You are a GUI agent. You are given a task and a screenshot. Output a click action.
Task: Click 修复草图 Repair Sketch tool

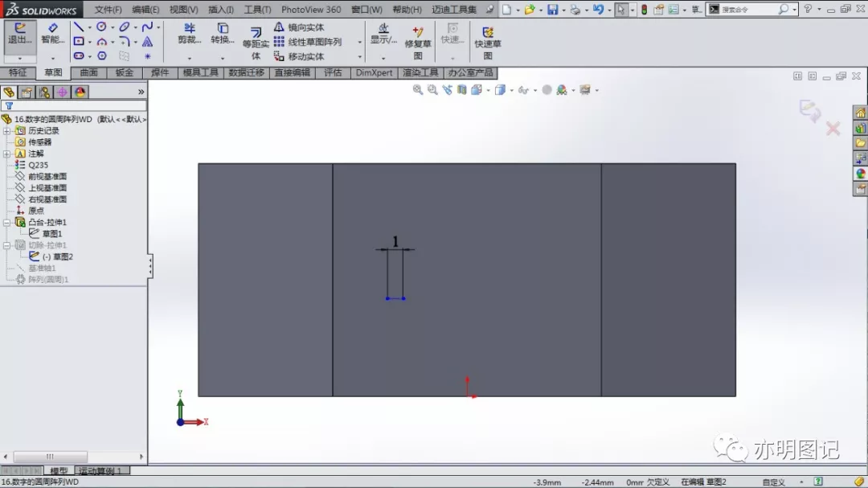[x=417, y=43]
